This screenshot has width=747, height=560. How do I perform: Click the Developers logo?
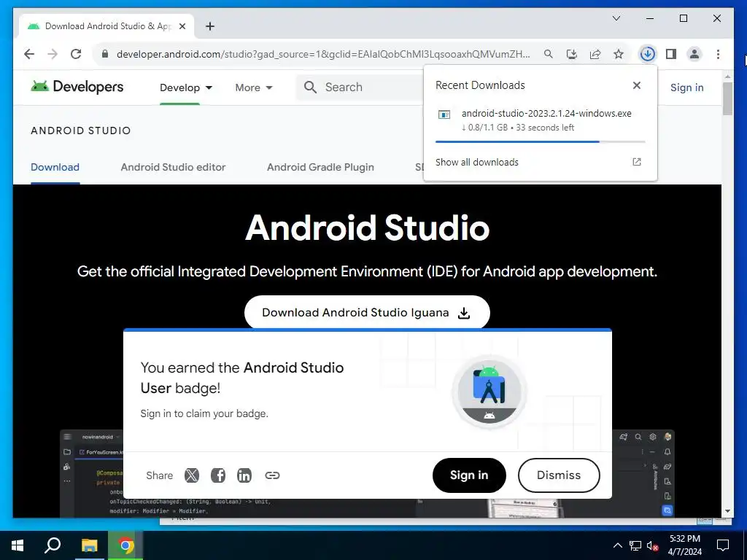77,87
